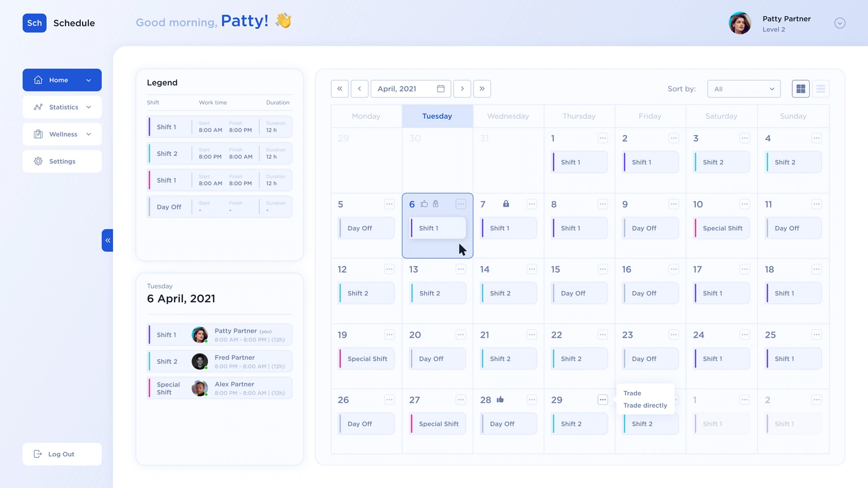
Task: Select the Tuesday column header
Action: click(437, 116)
